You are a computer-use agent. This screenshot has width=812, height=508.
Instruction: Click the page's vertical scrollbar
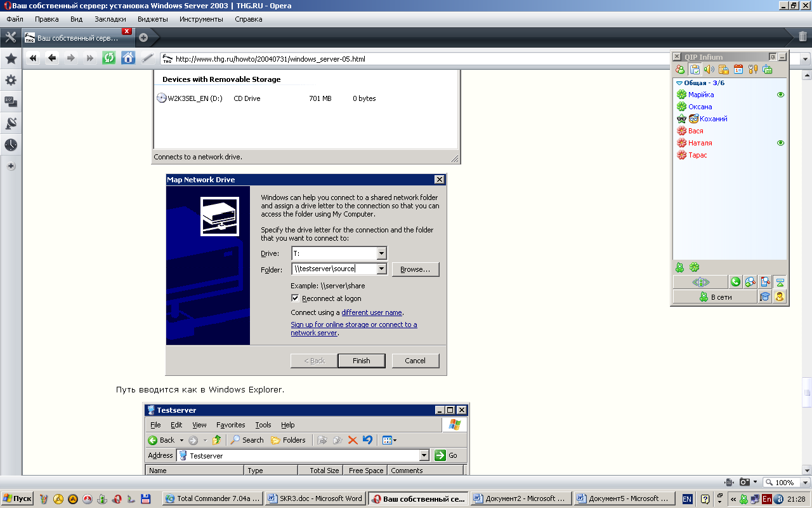coord(807,387)
